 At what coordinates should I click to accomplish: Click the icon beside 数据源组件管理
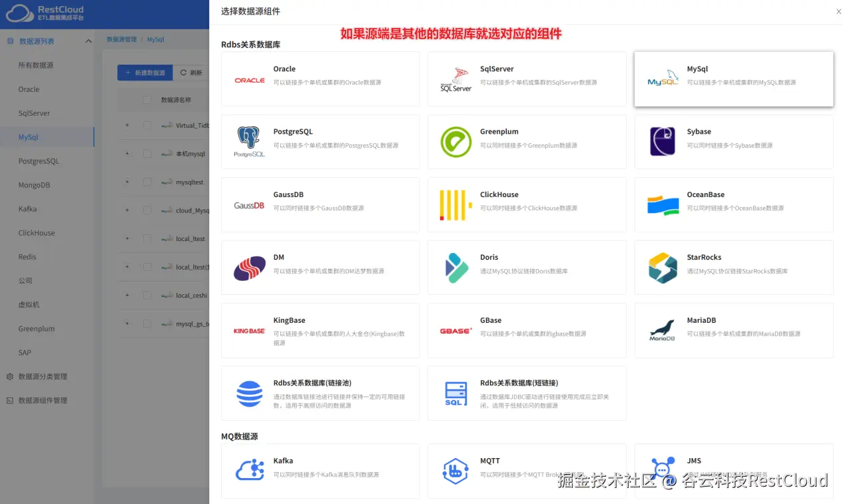tap(10, 401)
